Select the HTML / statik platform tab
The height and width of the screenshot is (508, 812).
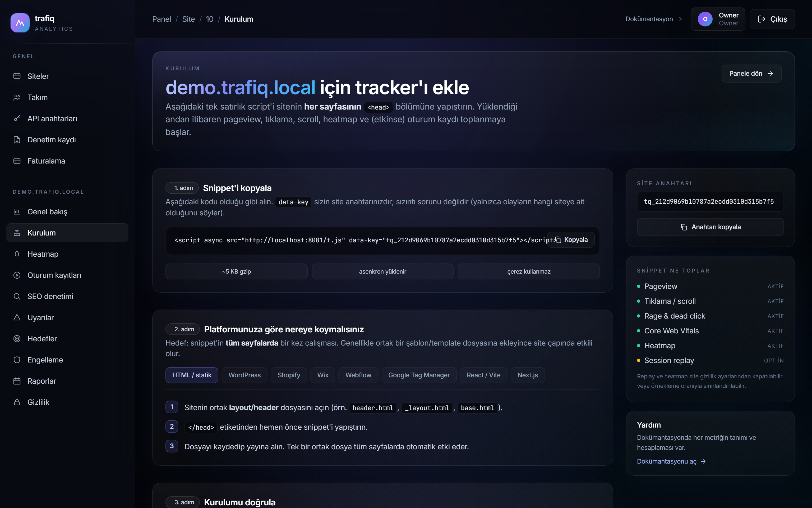pyautogui.click(x=192, y=375)
